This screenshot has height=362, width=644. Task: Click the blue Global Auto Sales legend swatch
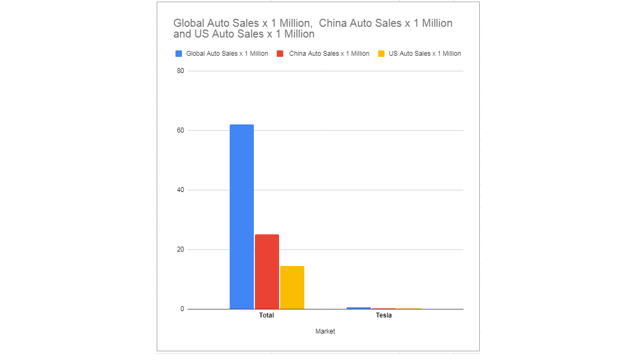(x=179, y=54)
